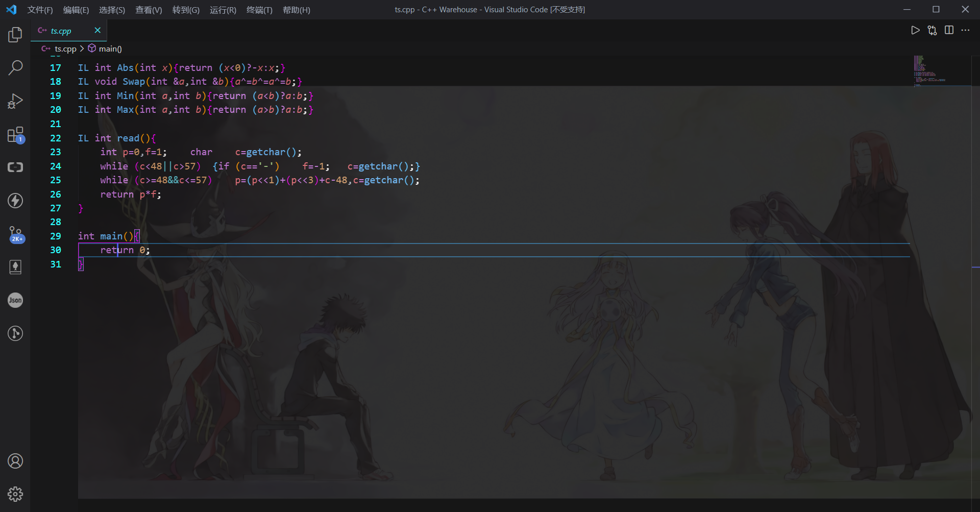This screenshot has width=980, height=512.
Task: Click the Abs function name on line 17
Action: (125, 68)
